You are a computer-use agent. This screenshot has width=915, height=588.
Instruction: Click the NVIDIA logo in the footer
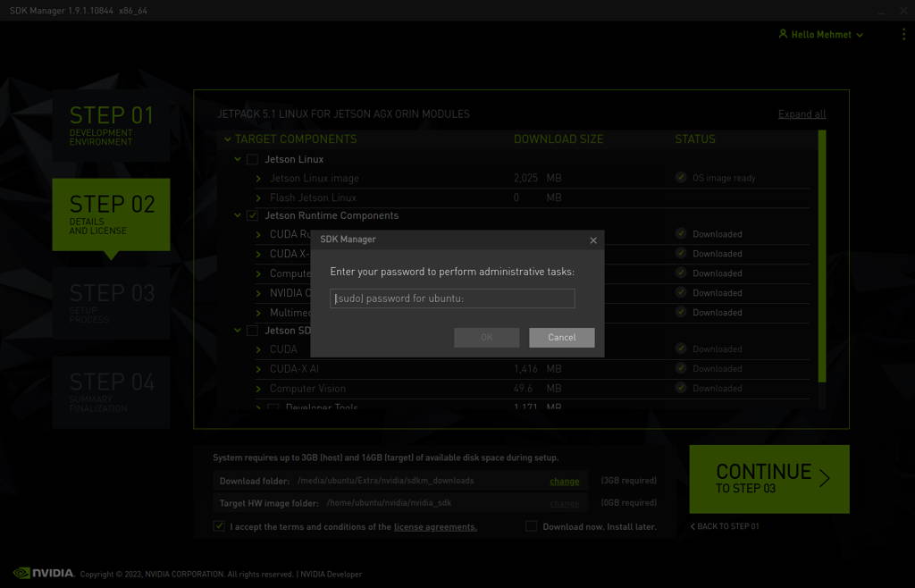point(45,573)
